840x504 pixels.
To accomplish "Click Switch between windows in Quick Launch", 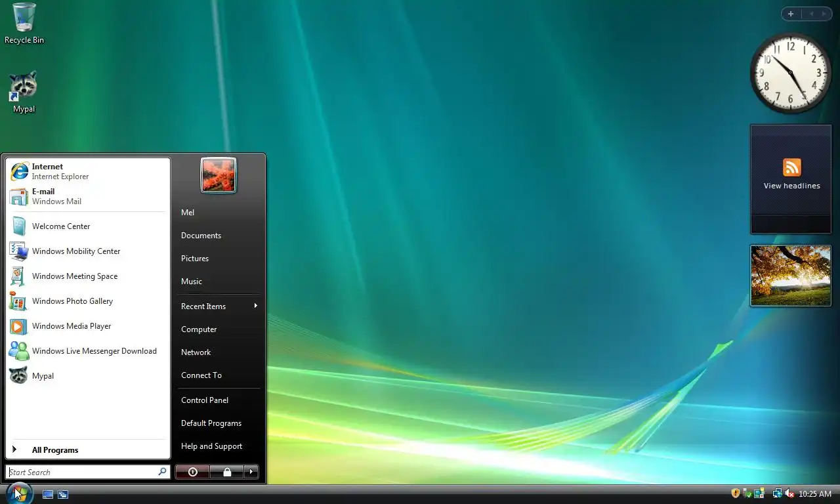I will (x=63, y=494).
